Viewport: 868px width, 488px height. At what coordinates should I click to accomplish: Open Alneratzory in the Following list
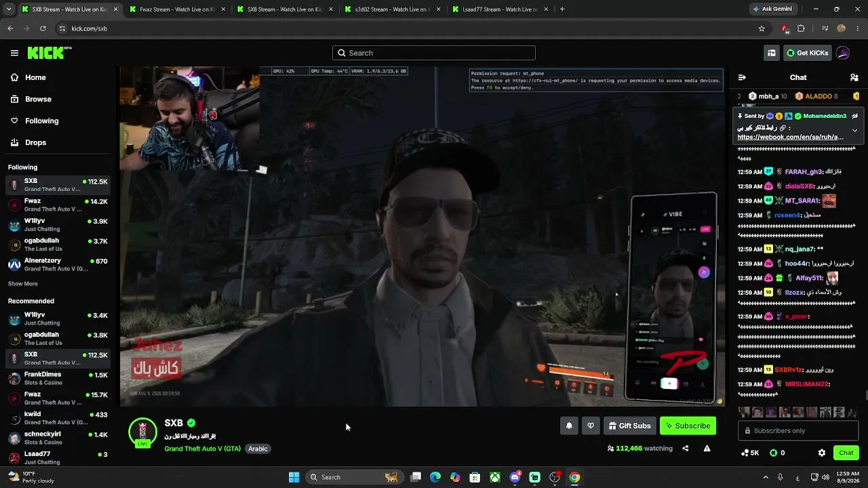[x=58, y=264]
